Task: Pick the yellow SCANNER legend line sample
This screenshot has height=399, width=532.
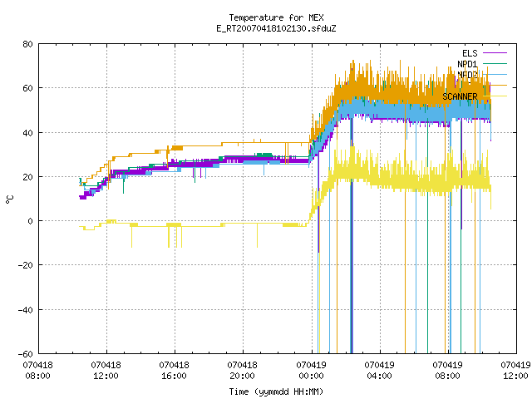Action: coord(495,96)
